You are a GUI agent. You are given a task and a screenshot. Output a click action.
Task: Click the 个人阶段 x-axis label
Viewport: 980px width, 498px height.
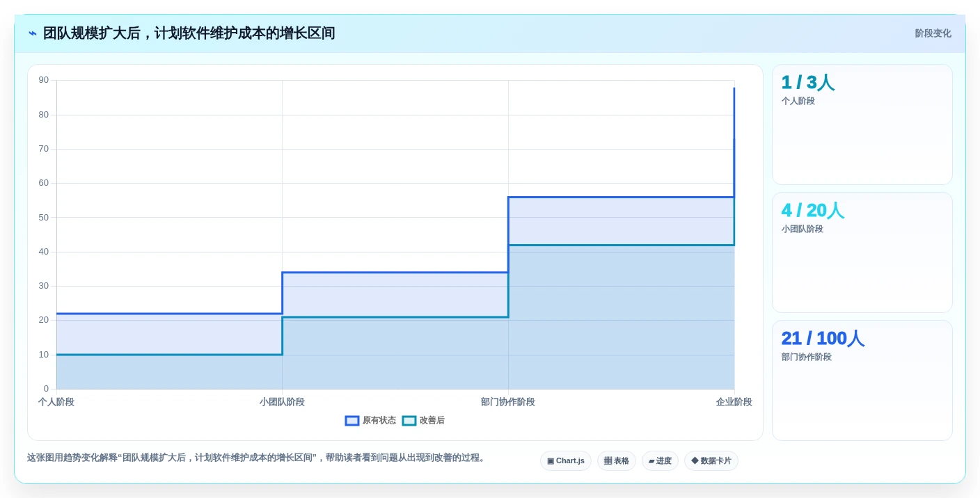pos(56,402)
